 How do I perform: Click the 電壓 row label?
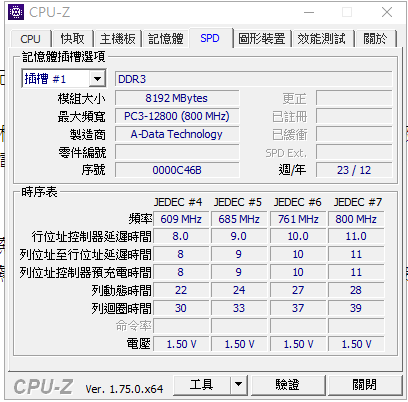139,344
